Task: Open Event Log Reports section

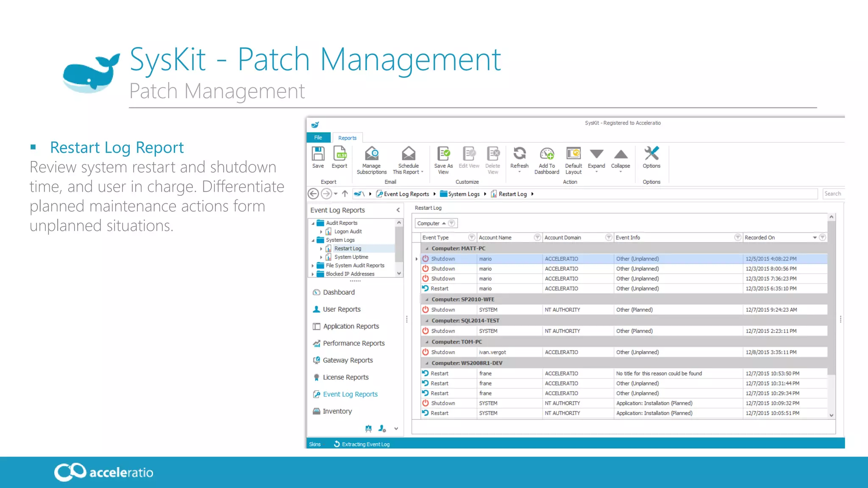Action: 350,394
